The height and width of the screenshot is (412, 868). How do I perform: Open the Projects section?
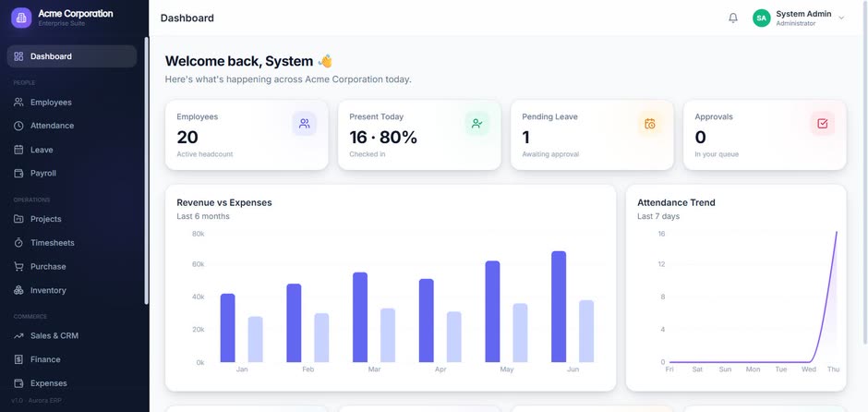[72, 219]
